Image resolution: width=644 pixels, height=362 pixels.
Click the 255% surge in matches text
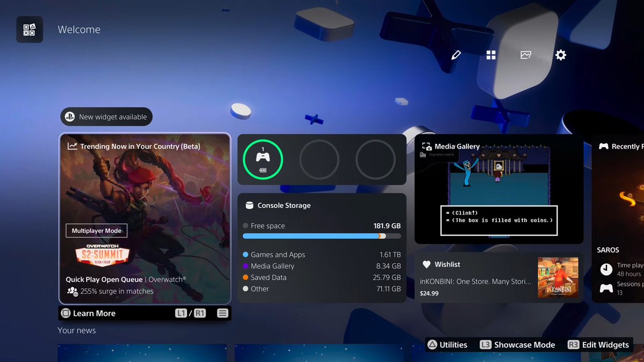[118, 291]
